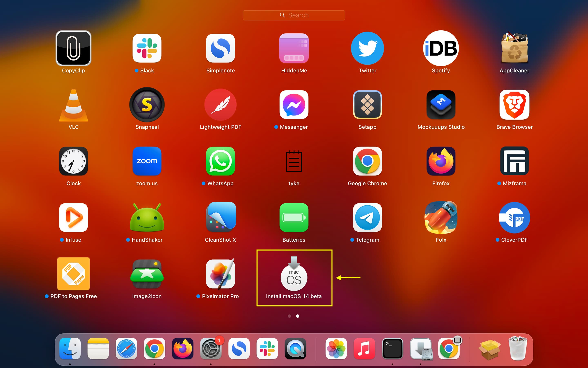Open PDF to Pages Free
This screenshot has height=368, width=588.
click(x=73, y=274)
